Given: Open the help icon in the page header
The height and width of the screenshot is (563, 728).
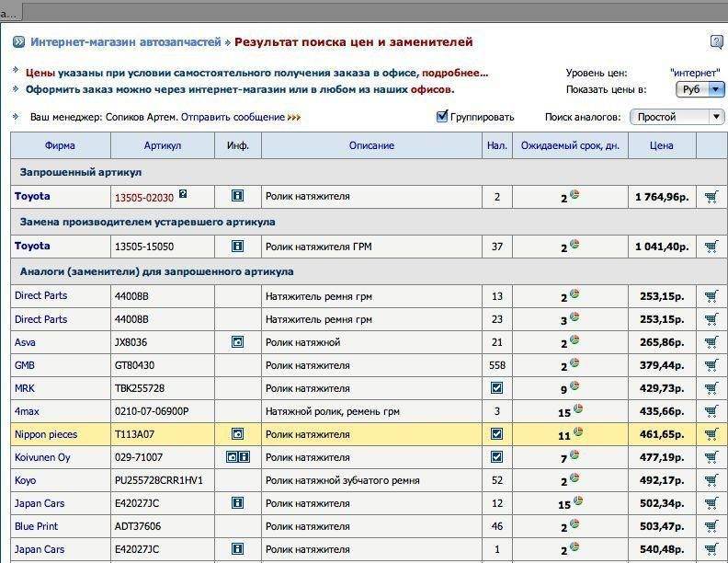Looking at the screenshot, I should coord(717,41).
